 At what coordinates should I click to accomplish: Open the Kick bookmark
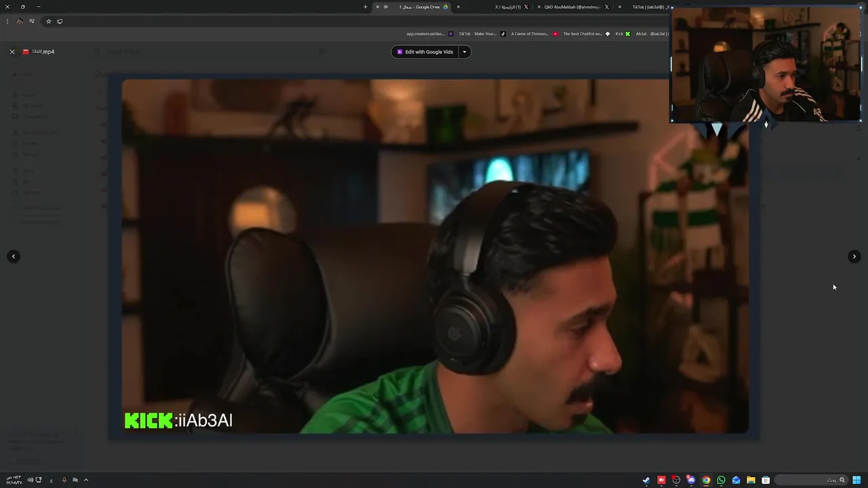(x=623, y=34)
